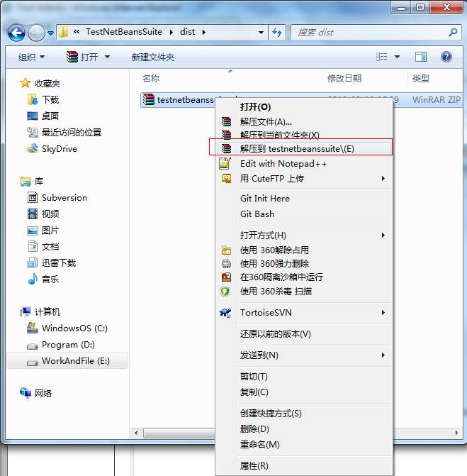Image resolution: width=467 pixels, height=476 pixels.
Task: Select WorkAndFile (E:) drive in sidebar
Action: [x=67, y=360]
